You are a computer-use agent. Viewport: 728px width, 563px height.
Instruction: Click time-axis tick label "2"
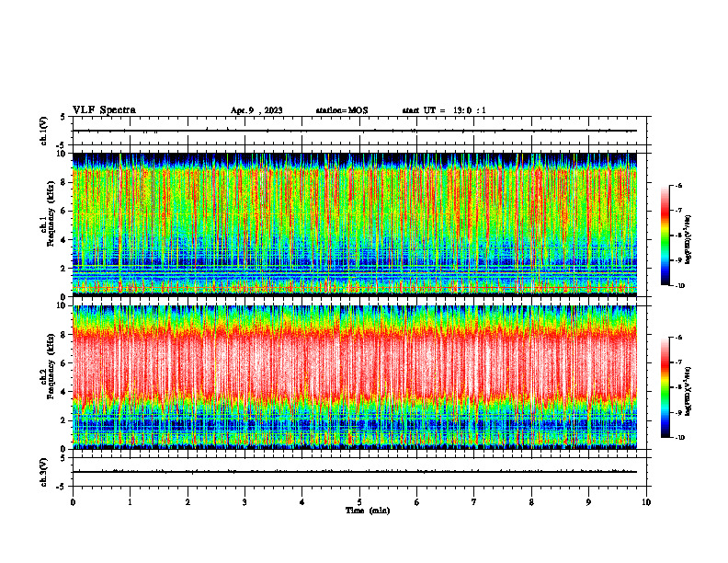188,502
